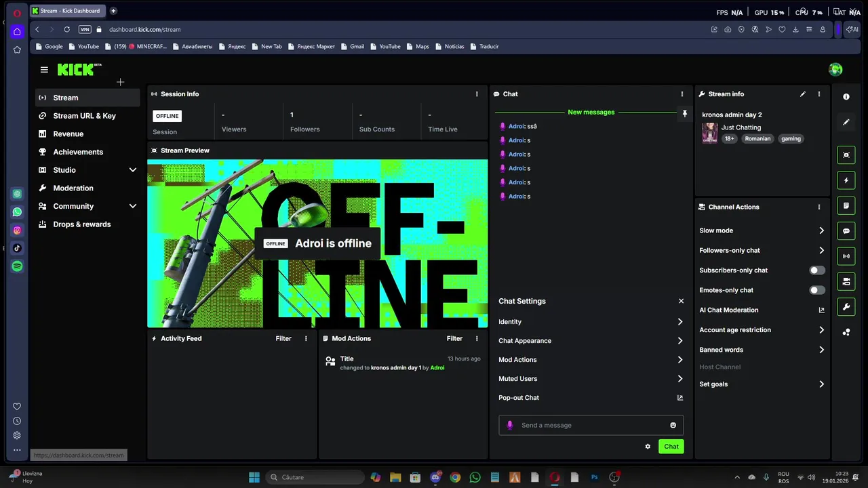Open Pop-out Chat
Screen dimensions: 868x488
coord(591,398)
